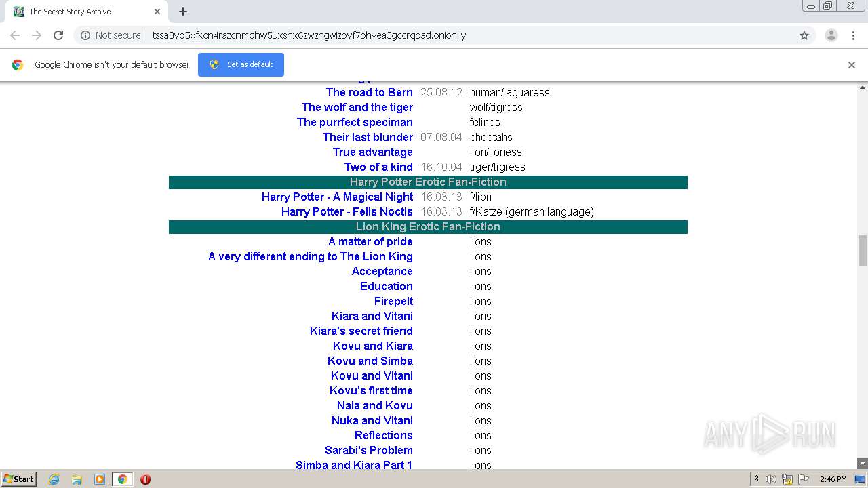
Task: Open Action Center flag icon
Action: point(802,479)
